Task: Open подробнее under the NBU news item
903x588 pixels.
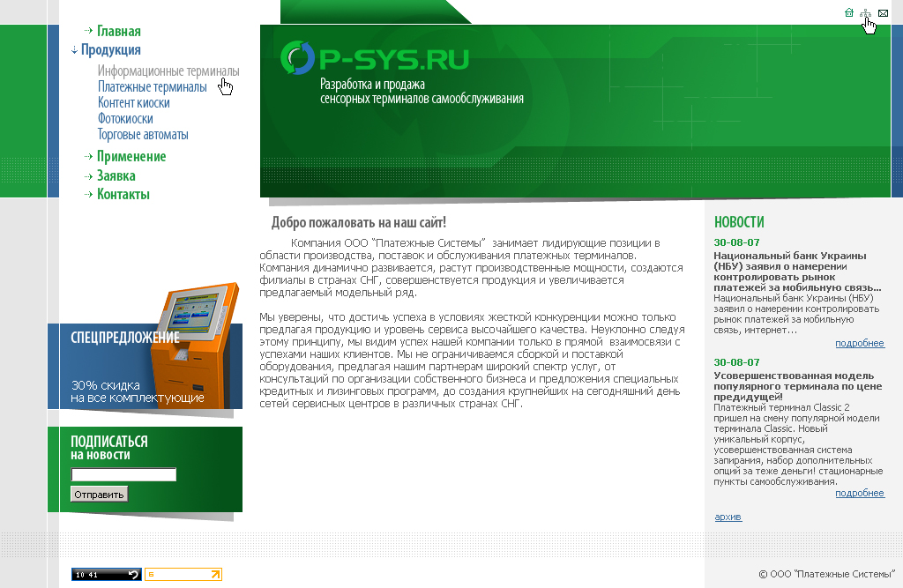Action: pyautogui.click(x=859, y=343)
